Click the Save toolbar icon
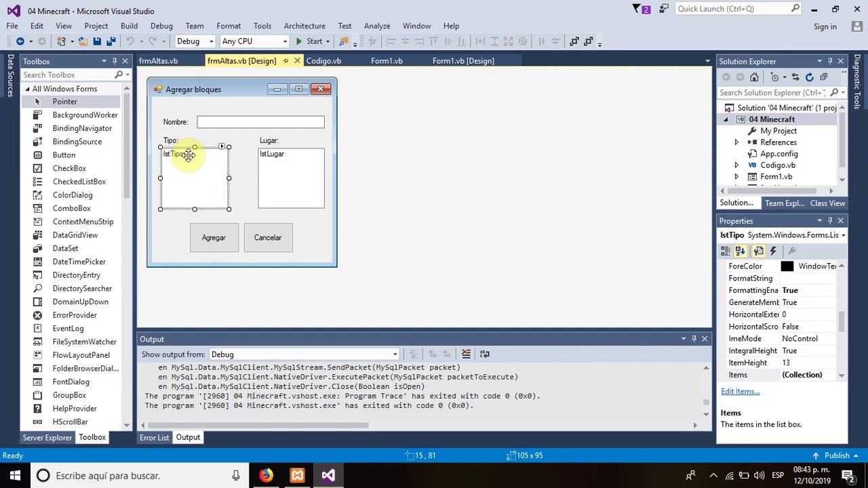868x488 pixels. click(97, 41)
